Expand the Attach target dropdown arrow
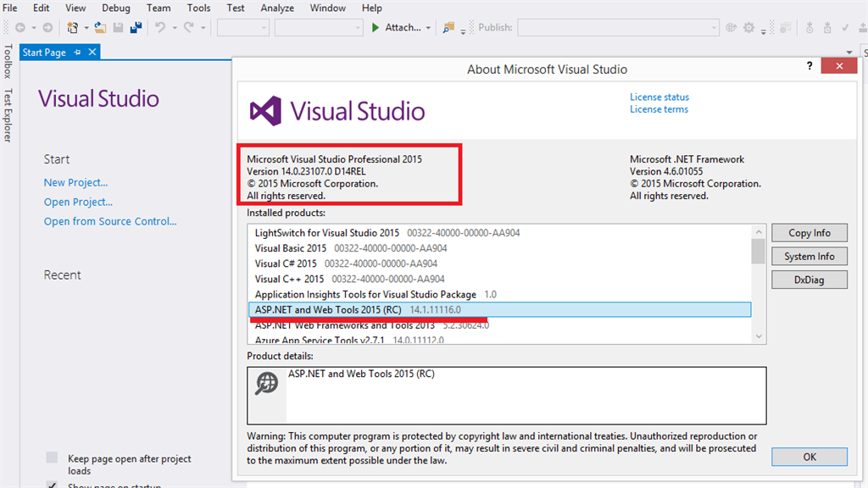 pos(428,28)
